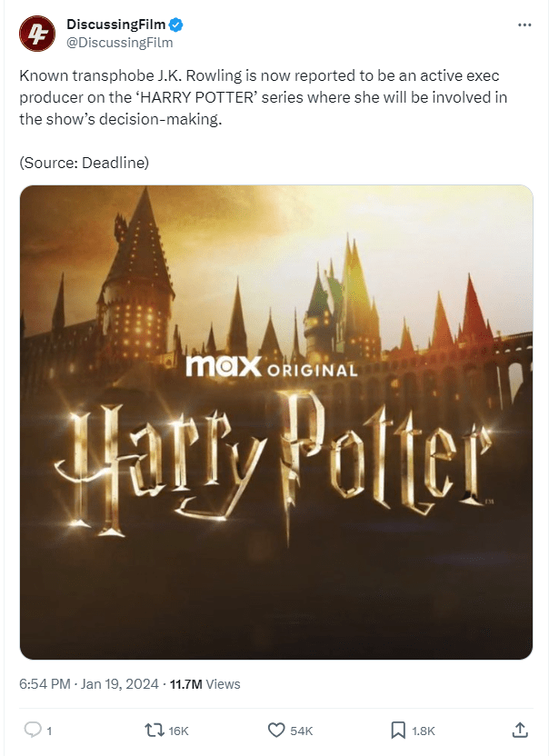Open the Harry Potter Max Original image

point(276,422)
